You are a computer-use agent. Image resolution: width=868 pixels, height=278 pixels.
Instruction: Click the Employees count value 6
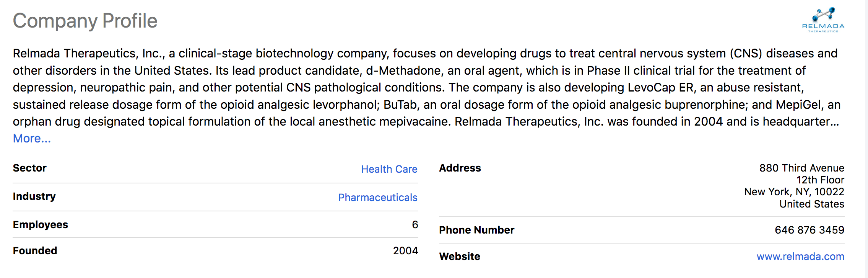pyautogui.click(x=415, y=225)
